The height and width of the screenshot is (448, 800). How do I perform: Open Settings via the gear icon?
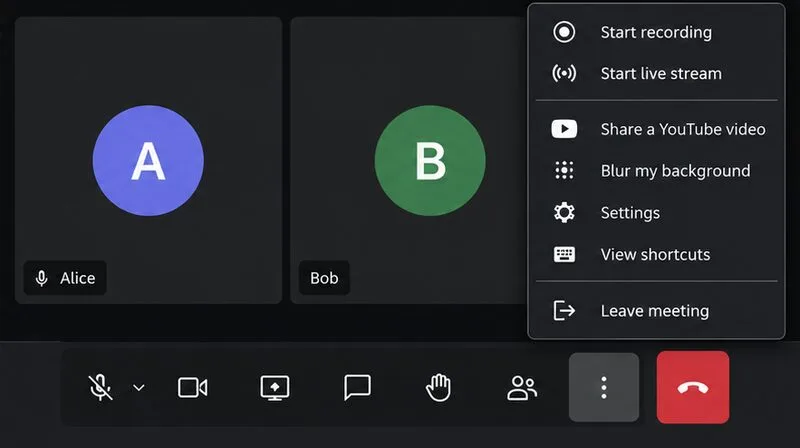pos(564,212)
